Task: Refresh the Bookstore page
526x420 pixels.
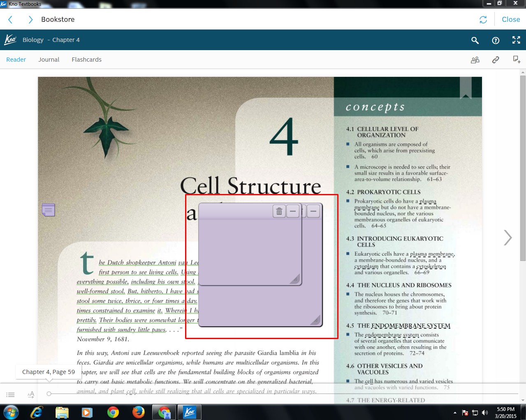Action: (483, 20)
